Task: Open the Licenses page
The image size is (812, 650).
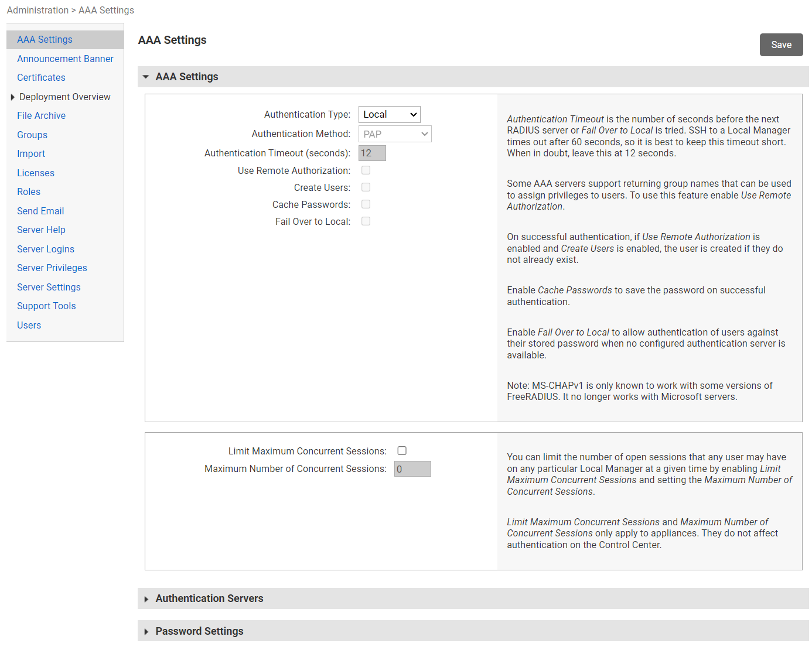Action: click(36, 173)
